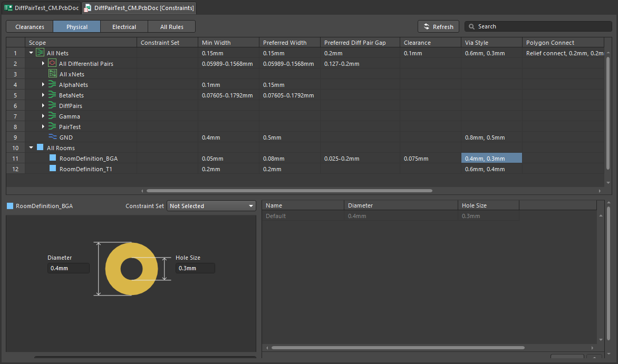Click the All Differential Pairs icon

52,63
